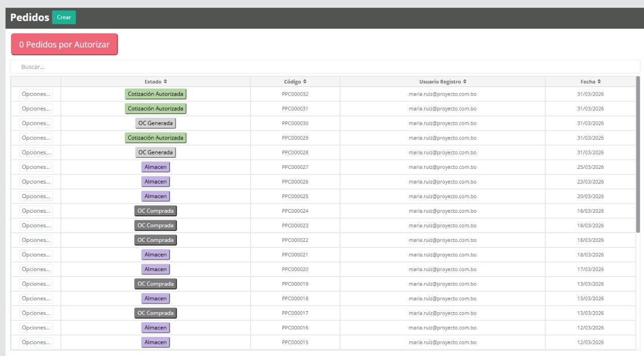This screenshot has height=356, width=644.
Task: Open Opciones dropdown for PPC000028
Action: point(36,152)
